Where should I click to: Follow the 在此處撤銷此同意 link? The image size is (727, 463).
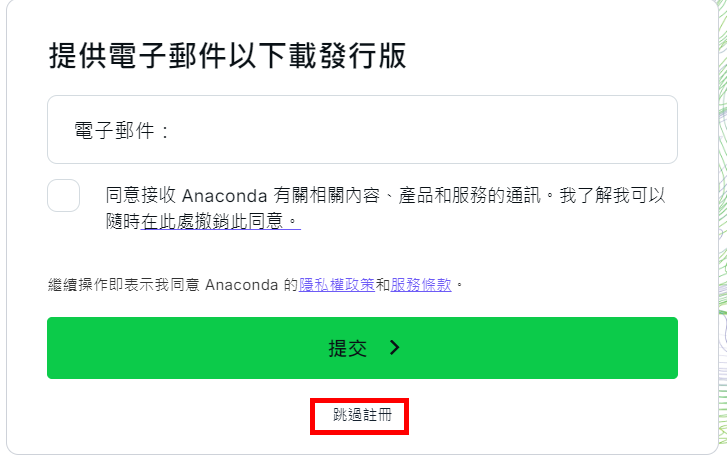[x=221, y=221]
